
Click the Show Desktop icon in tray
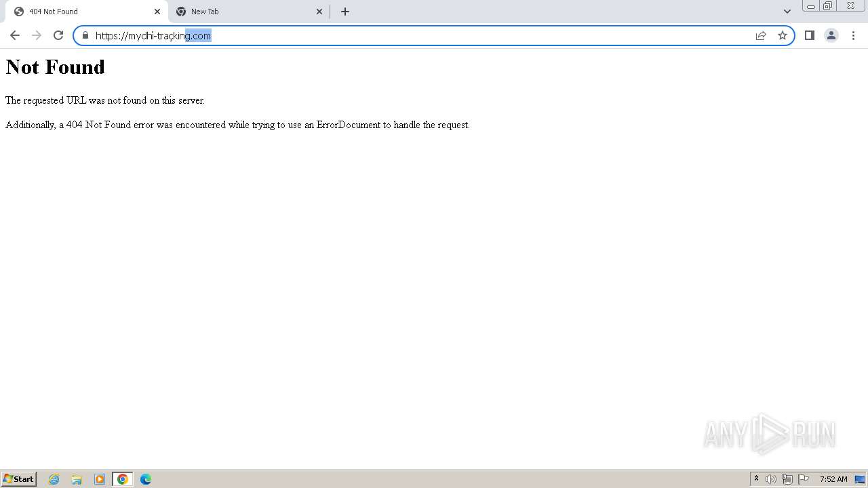[x=860, y=479]
